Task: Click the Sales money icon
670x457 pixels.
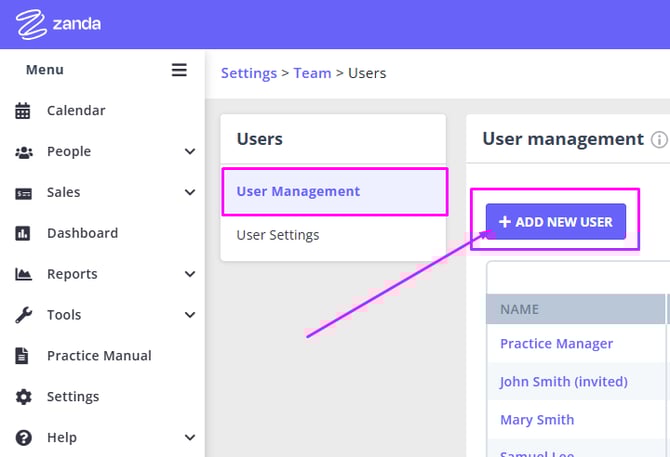Action: [x=23, y=193]
